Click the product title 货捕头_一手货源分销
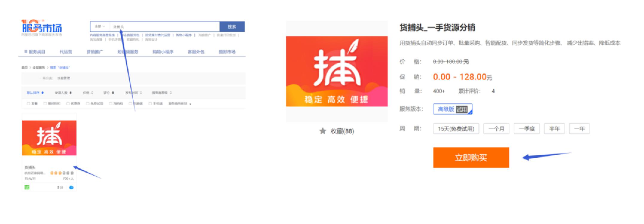The image size is (644, 224). tap(437, 27)
